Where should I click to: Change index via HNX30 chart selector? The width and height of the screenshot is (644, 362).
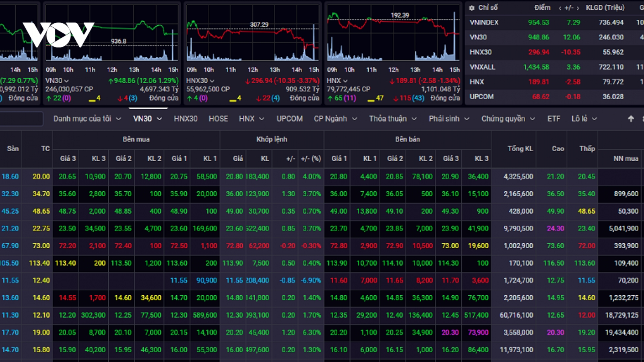coord(200,81)
